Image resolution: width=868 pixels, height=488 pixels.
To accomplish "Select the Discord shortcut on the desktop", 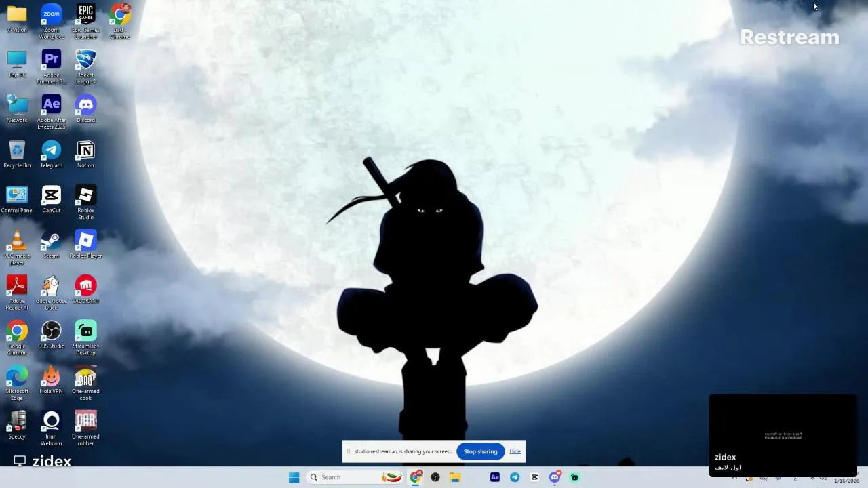I will tap(85, 108).
